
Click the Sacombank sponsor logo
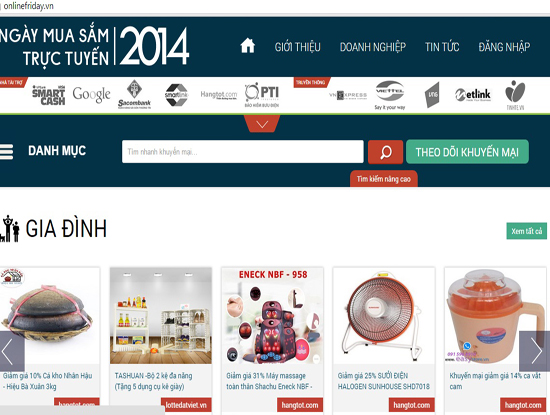pyautogui.click(x=134, y=94)
